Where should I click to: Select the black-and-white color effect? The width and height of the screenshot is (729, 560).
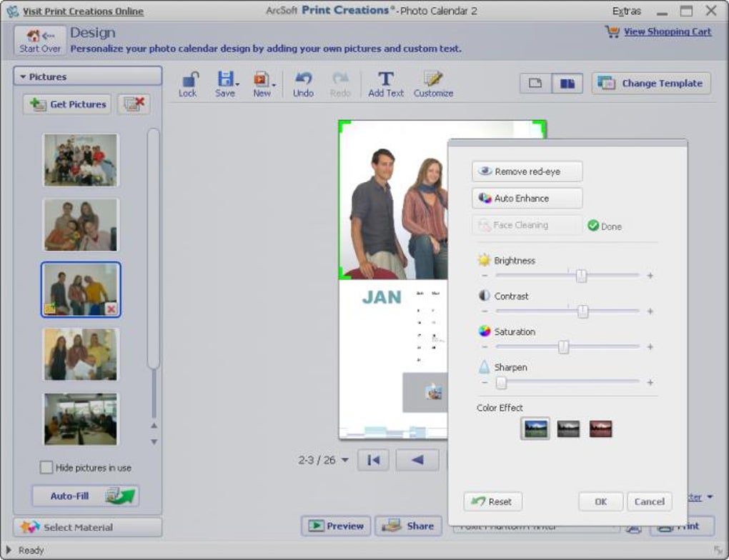pyautogui.click(x=568, y=429)
